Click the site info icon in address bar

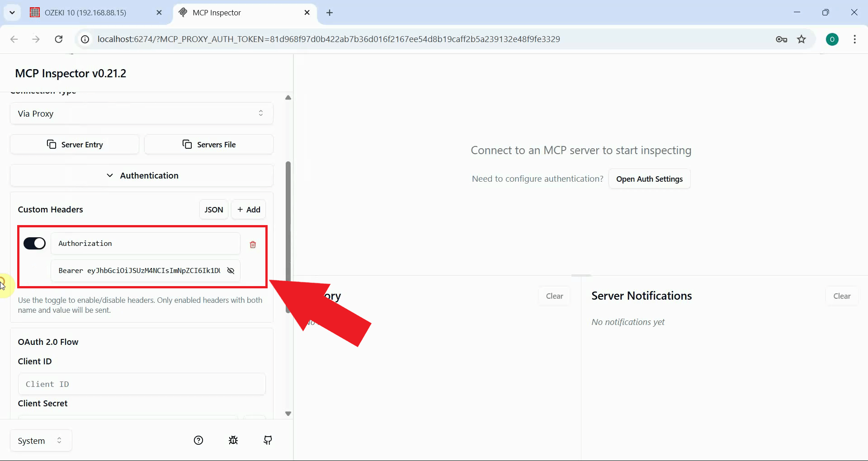click(85, 39)
